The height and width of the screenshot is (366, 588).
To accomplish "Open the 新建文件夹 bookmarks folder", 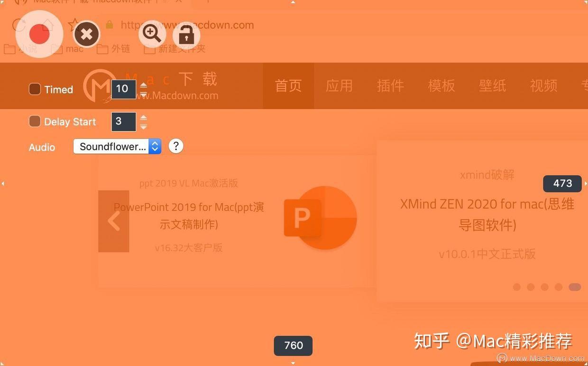I will tap(175, 48).
